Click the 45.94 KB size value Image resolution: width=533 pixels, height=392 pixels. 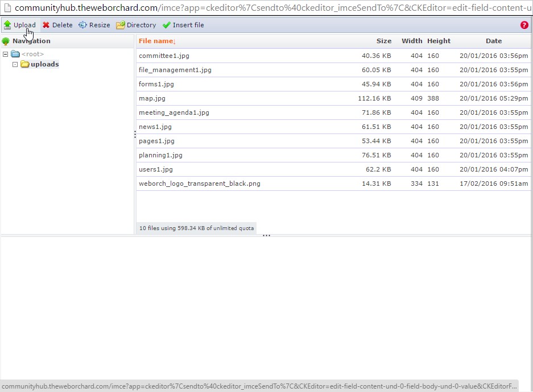[x=377, y=84]
